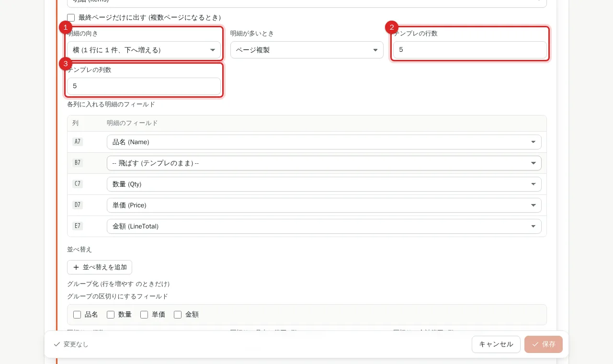Check the 金額 group field checkbox
613x364 pixels.
[178, 315]
